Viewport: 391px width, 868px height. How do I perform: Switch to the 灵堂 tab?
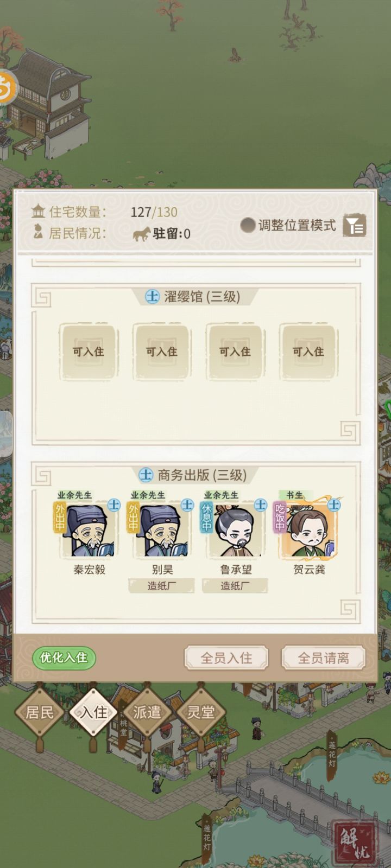[201, 712]
